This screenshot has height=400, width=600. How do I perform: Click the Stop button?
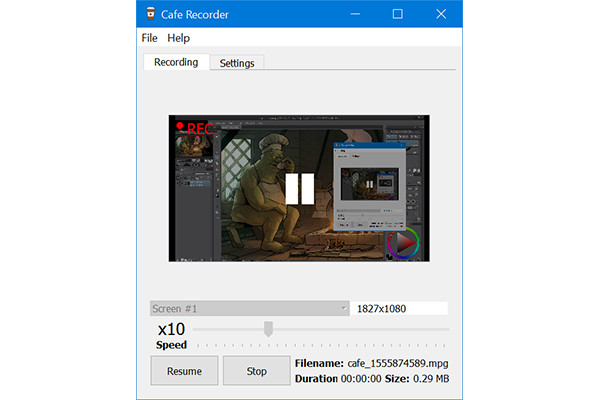[256, 371]
